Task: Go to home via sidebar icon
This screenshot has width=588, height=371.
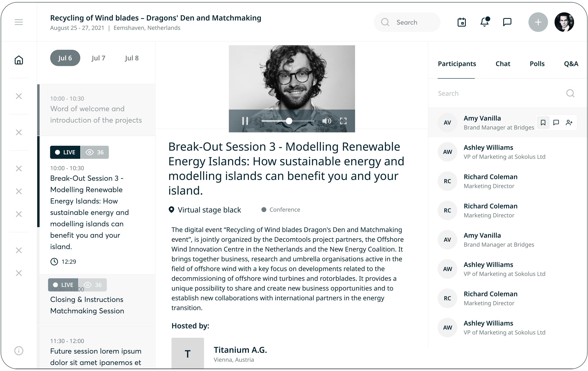Action: click(x=18, y=60)
